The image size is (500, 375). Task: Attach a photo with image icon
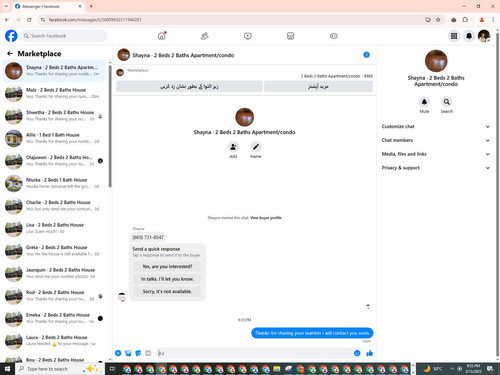pos(128,353)
